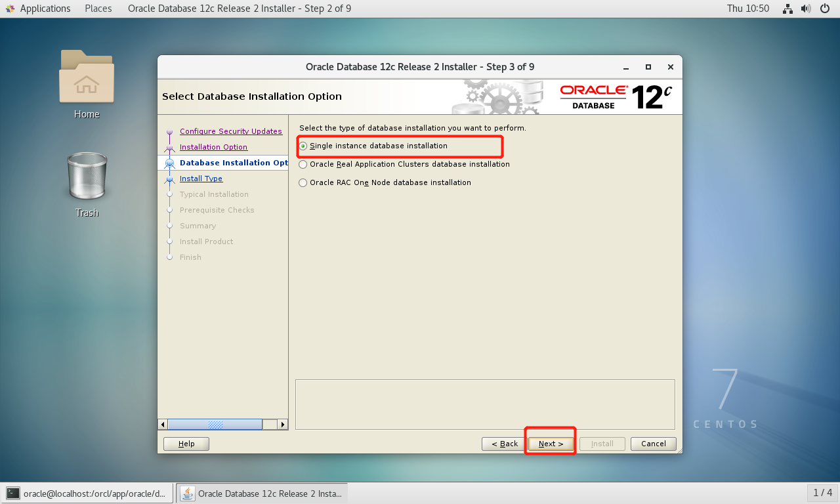This screenshot has height=504, width=840.
Task: Click the 'Summary' step text
Action: coord(198,226)
